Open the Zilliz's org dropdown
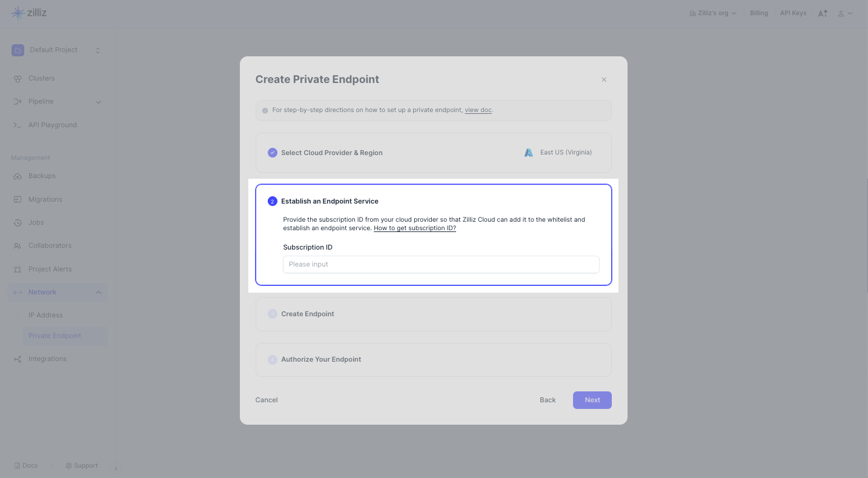Screen dimensions: 868x478 pyautogui.click(x=713, y=13)
